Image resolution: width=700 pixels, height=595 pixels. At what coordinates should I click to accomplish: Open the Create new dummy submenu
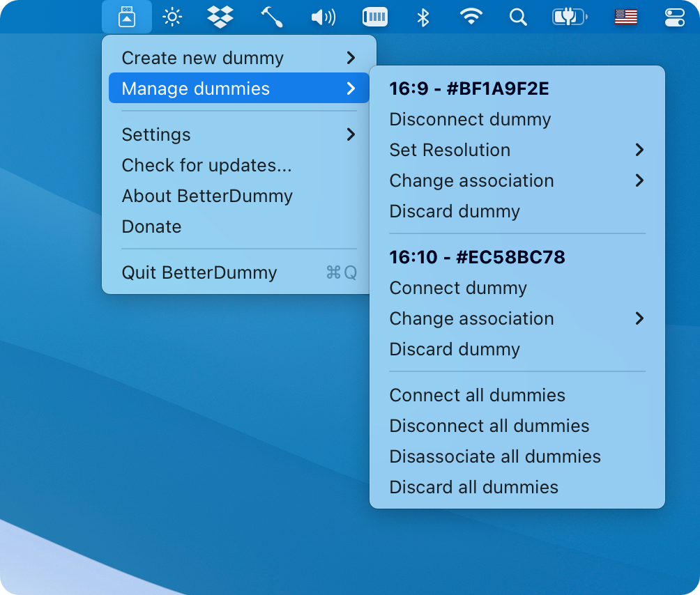click(x=239, y=58)
